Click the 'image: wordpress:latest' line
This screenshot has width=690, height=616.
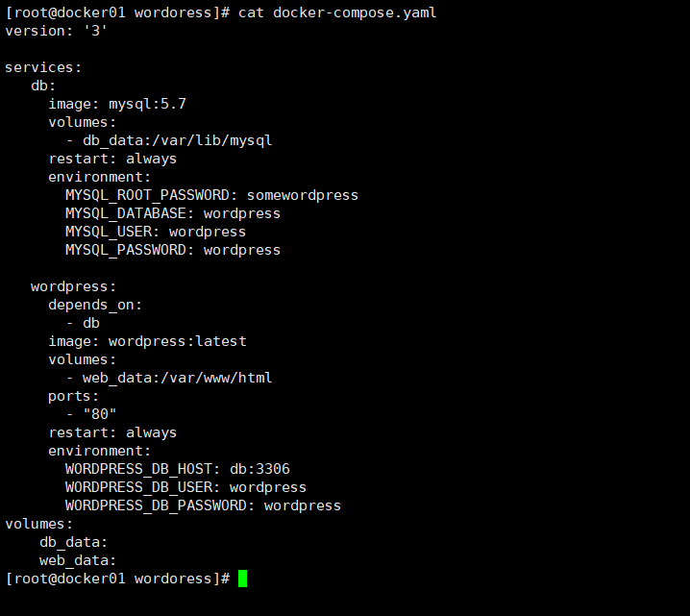tap(147, 341)
